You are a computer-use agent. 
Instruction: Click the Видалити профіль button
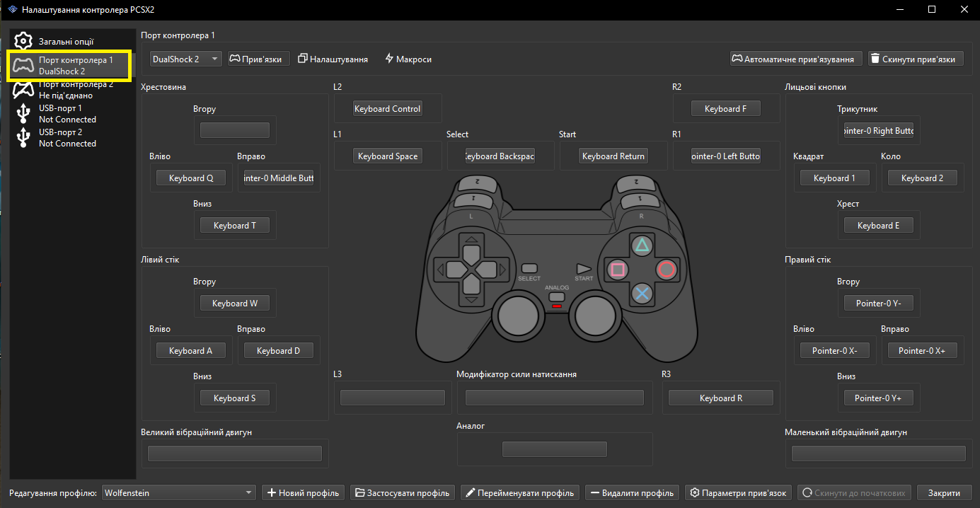633,492
